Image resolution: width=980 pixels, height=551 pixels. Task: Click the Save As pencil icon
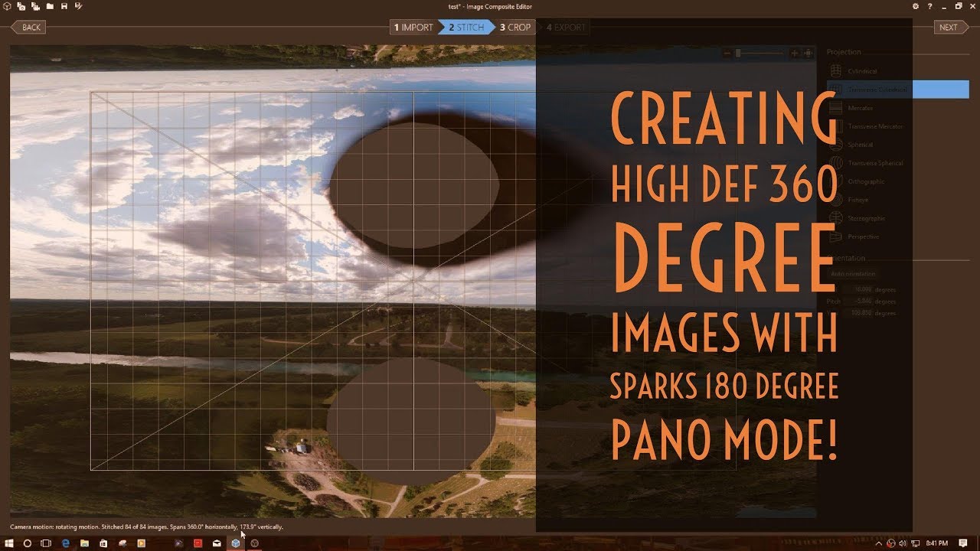(x=78, y=6)
